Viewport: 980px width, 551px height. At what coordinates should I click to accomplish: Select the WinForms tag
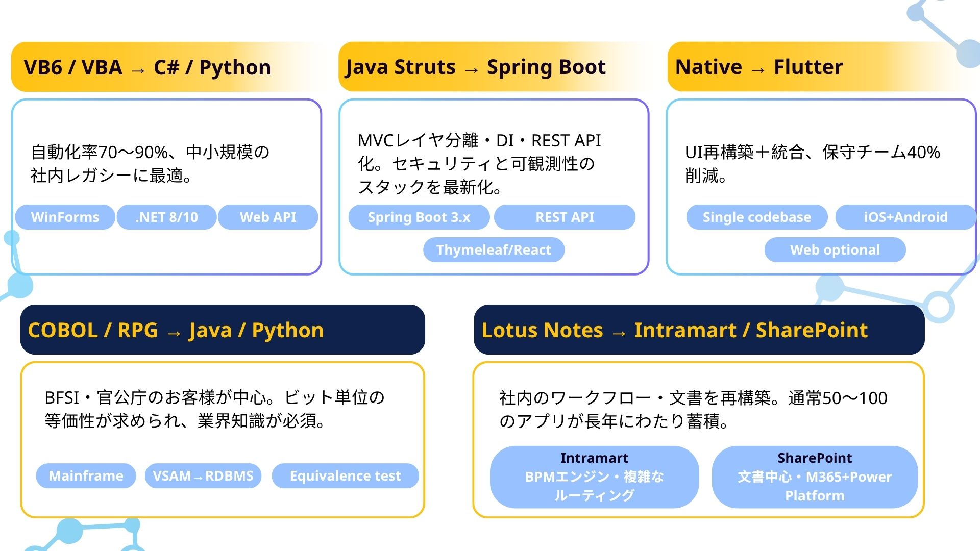click(65, 217)
